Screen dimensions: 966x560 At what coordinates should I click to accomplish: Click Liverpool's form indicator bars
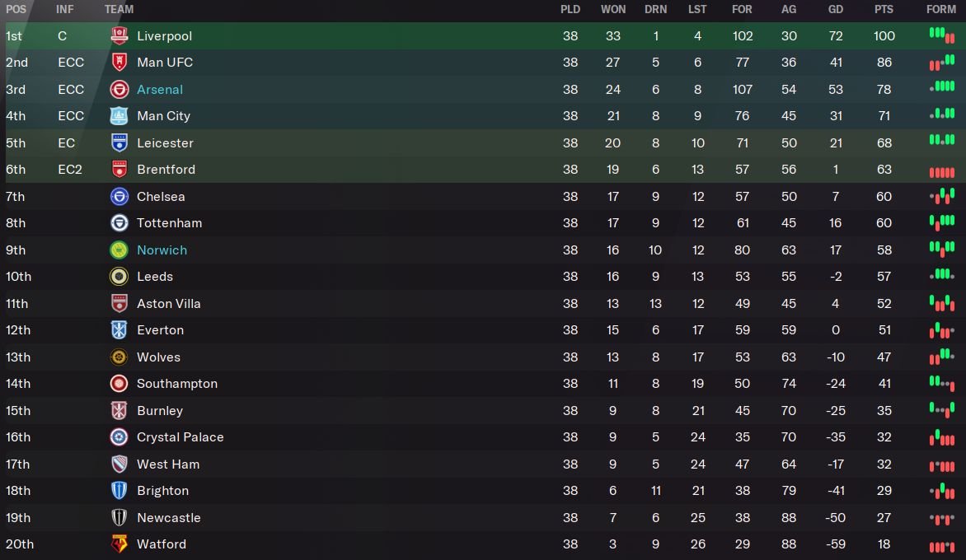[x=942, y=35]
